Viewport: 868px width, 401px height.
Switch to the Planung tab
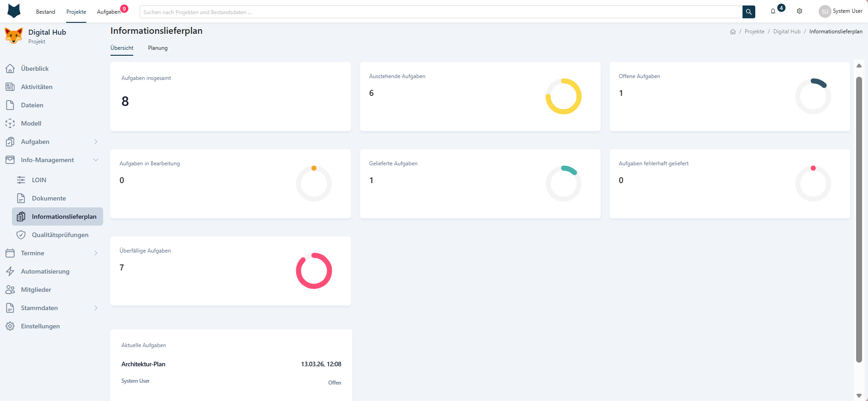click(158, 48)
